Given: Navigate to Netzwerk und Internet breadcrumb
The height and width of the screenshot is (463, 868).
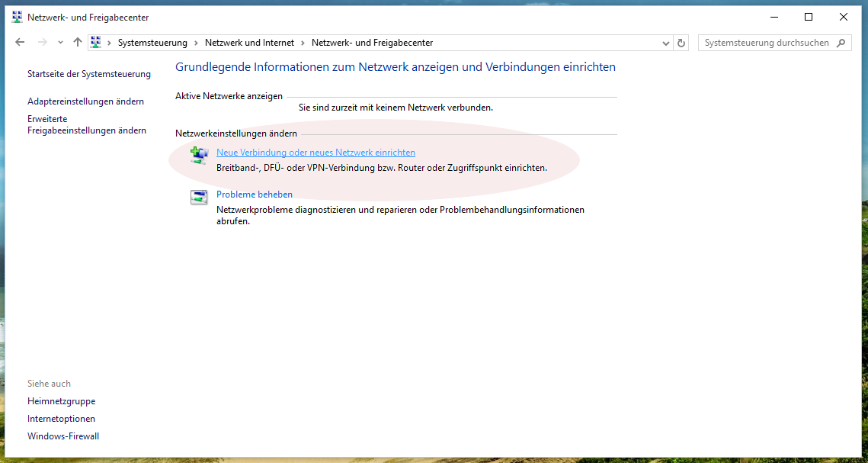Looking at the screenshot, I should coord(249,43).
